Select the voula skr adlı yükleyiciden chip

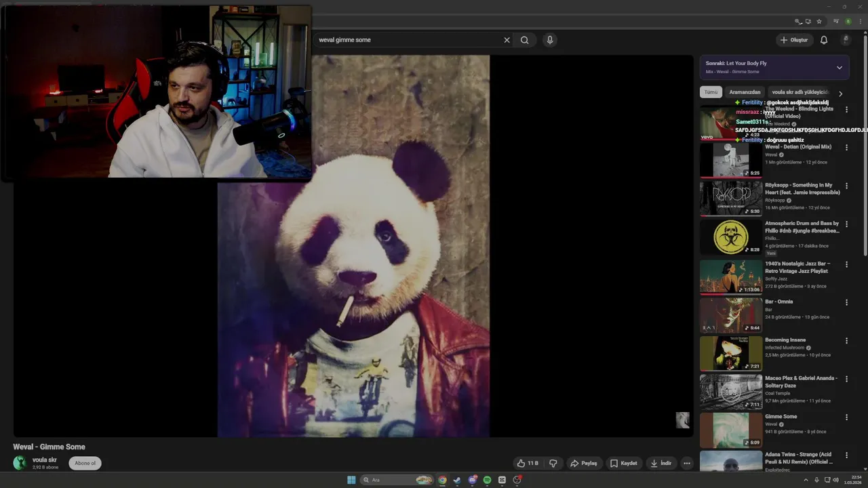(x=800, y=92)
